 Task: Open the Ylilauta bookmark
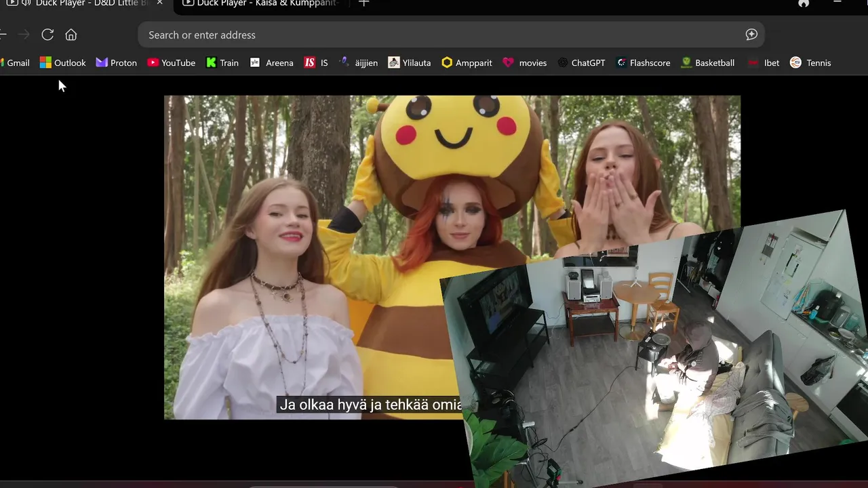(x=410, y=62)
